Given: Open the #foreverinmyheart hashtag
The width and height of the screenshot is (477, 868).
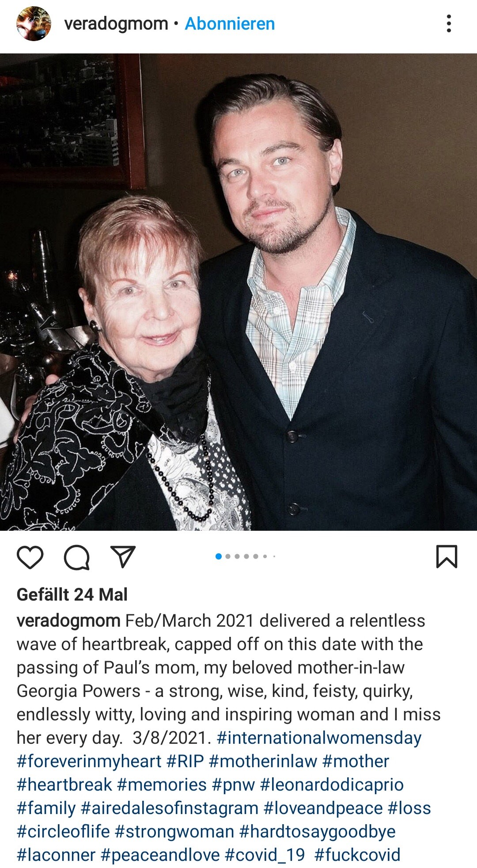Looking at the screenshot, I should click(x=89, y=761).
